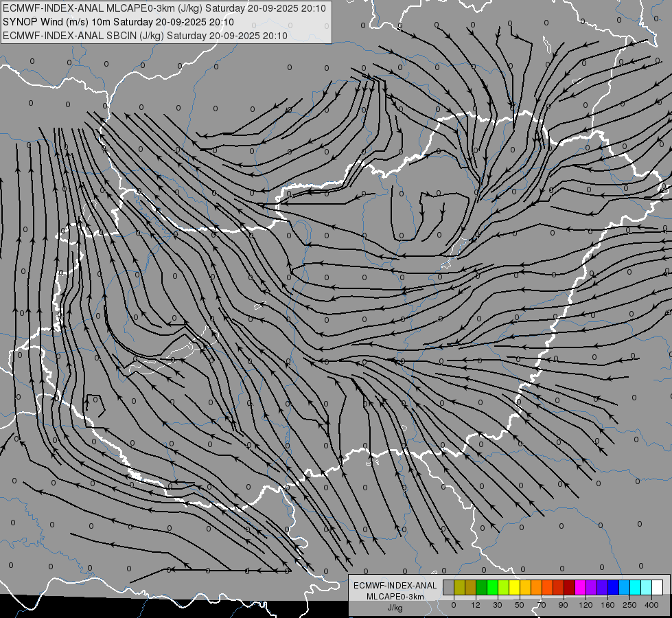Click the legend value 0

454,605
